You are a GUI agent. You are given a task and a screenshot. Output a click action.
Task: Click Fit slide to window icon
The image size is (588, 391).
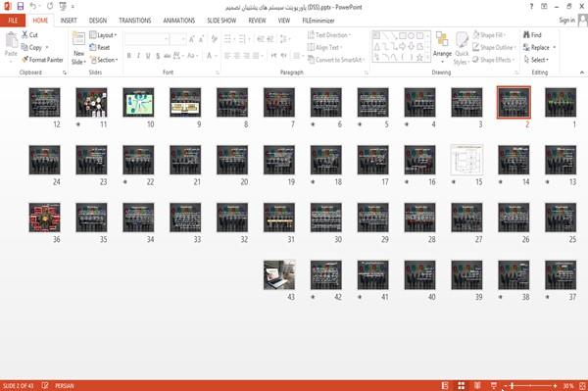coord(582,385)
